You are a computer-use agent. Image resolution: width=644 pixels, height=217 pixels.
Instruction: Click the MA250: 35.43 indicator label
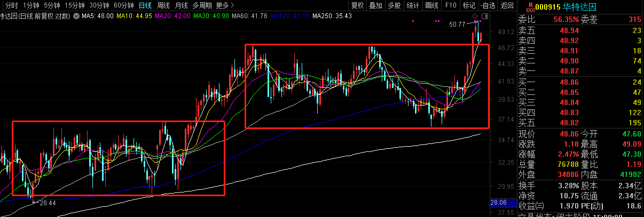(332, 16)
